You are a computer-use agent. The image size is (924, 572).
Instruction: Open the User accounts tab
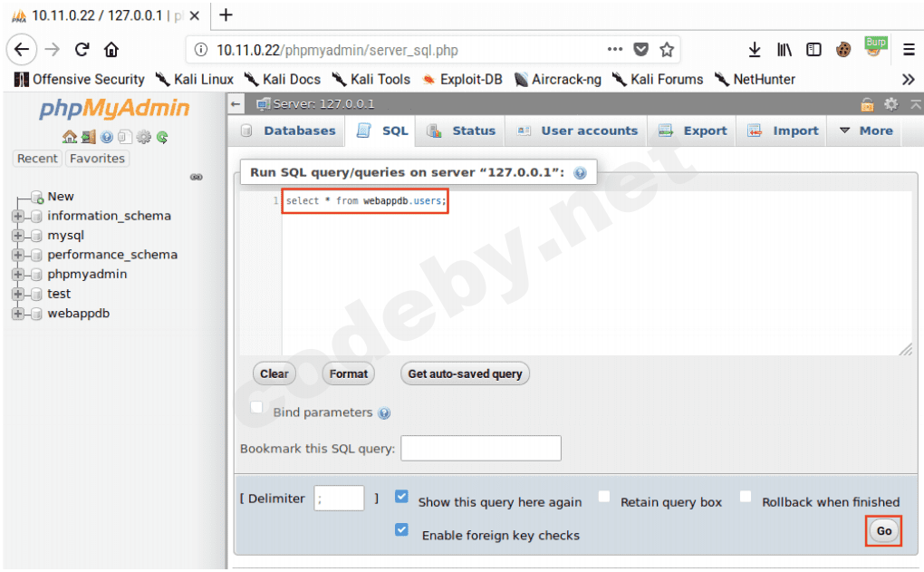pos(578,131)
